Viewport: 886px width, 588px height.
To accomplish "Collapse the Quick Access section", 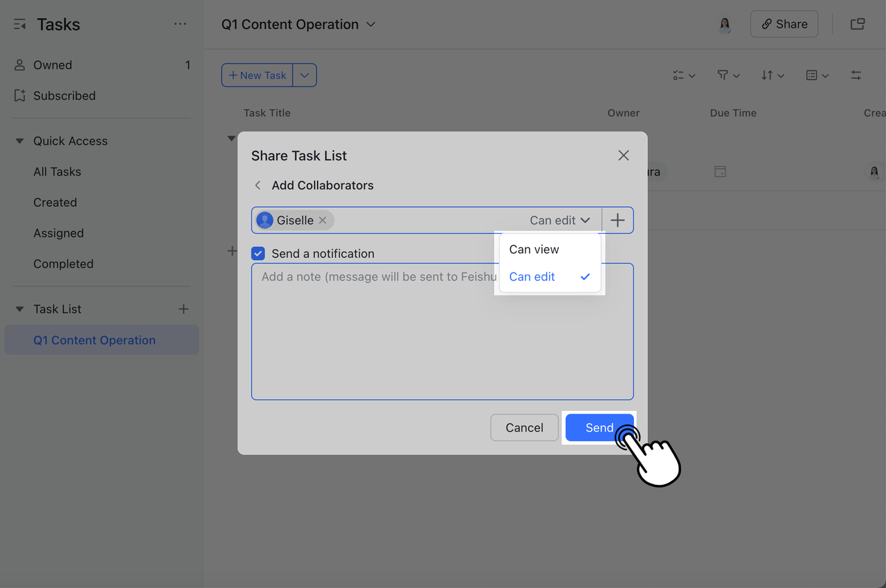I will point(19,140).
